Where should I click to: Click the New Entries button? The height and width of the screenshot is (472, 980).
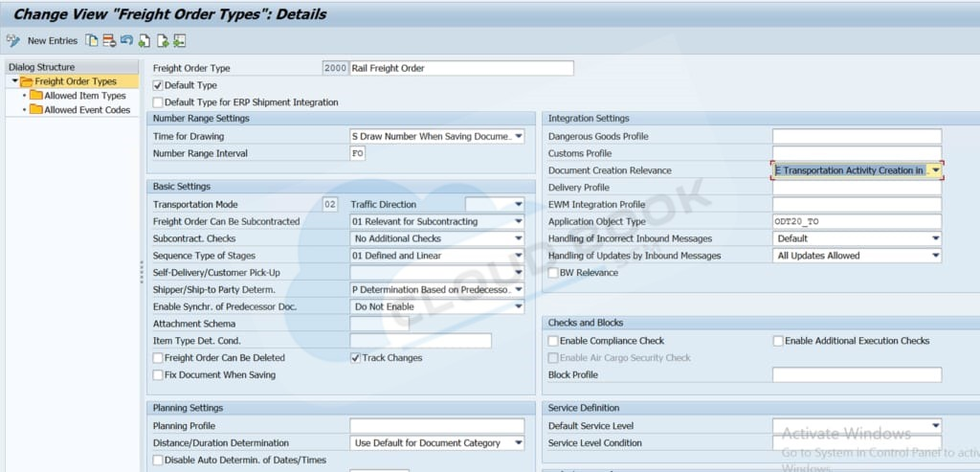click(53, 41)
